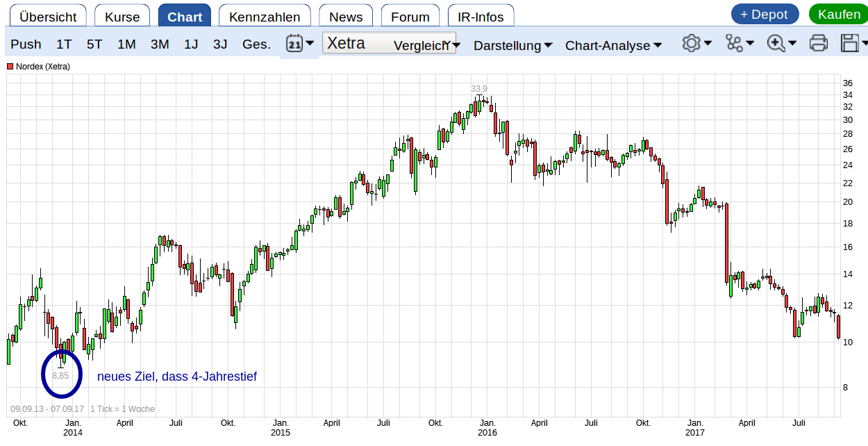Print the chart with printer icon
The width and height of the screenshot is (868, 446).
click(x=819, y=43)
